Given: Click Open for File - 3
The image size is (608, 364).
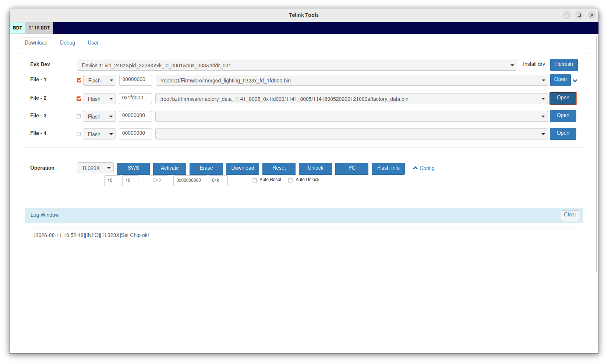Looking at the screenshot, I should pos(563,116).
